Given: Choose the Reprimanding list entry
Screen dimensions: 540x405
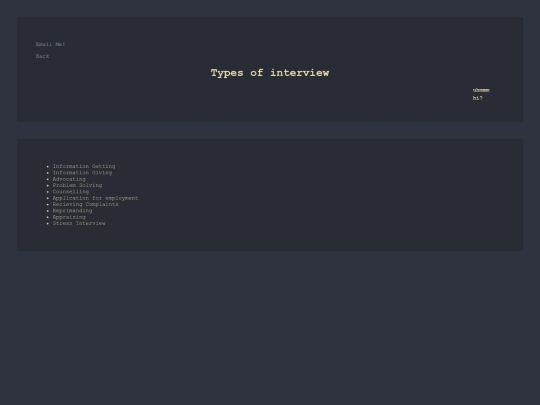Looking at the screenshot, I should pos(72,210).
